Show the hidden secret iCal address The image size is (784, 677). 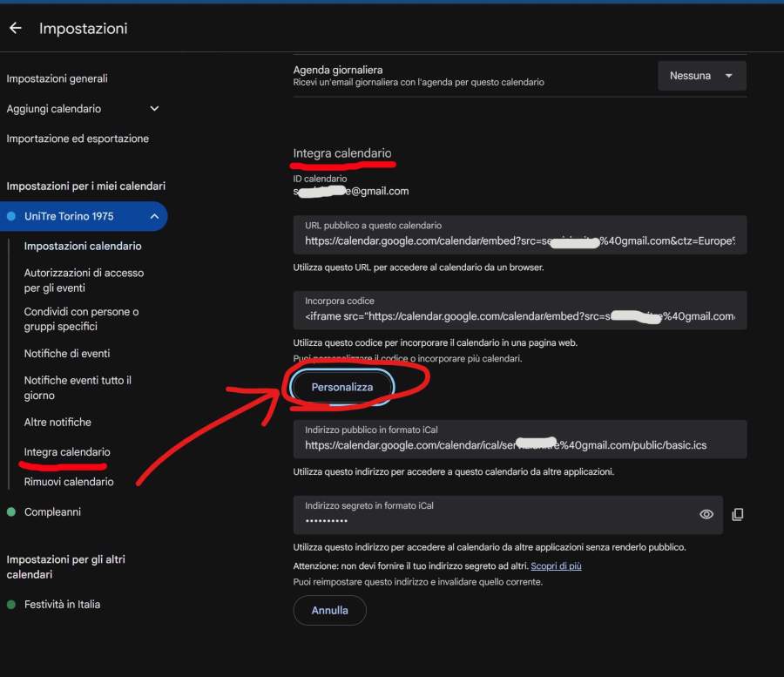point(706,515)
